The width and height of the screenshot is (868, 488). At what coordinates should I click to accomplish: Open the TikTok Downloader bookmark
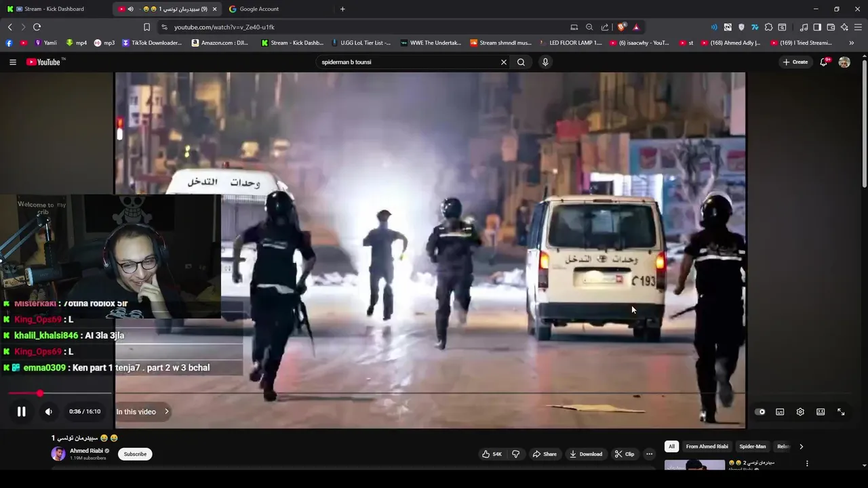(152, 43)
